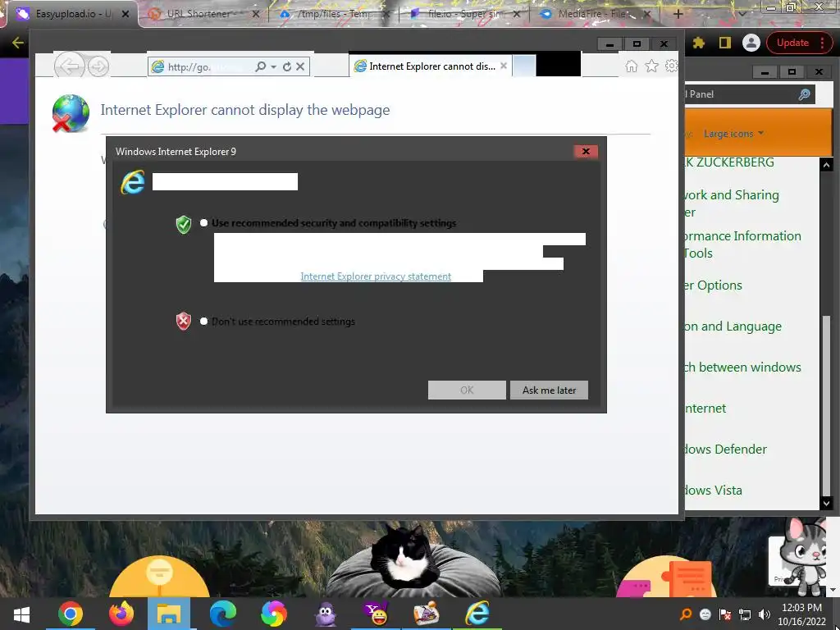Go back in Internet Explorer
The width and height of the screenshot is (840, 630).
(70, 66)
